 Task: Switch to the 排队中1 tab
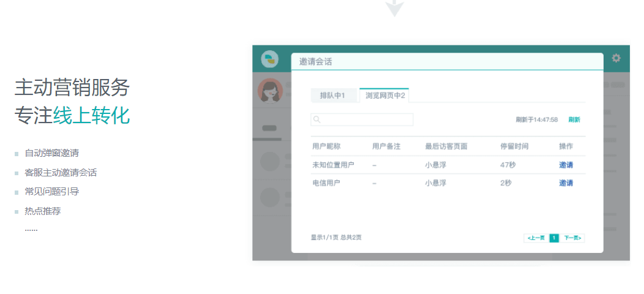[332, 96]
